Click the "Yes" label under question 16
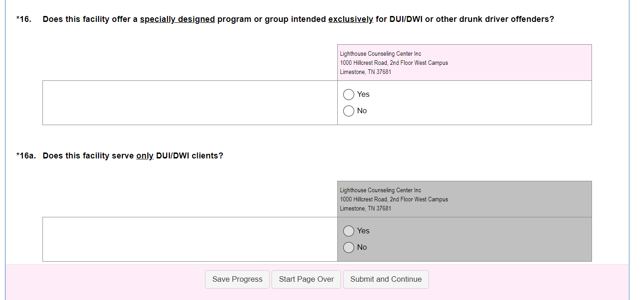This screenshot has height=300, width=644. coord(363,95)
